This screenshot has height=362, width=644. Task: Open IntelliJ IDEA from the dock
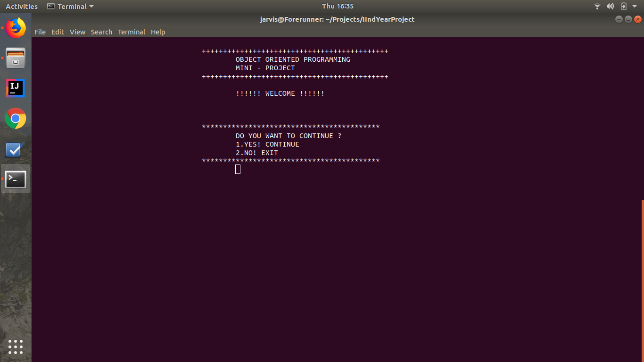pyautogui.click(x=16, y=88)
